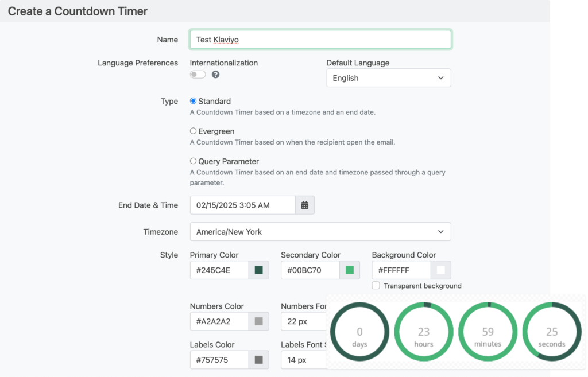Check the Transparent background checkbox
Image resolution: width=588 pixels, height=377 pixels.
tap(376, 285)
